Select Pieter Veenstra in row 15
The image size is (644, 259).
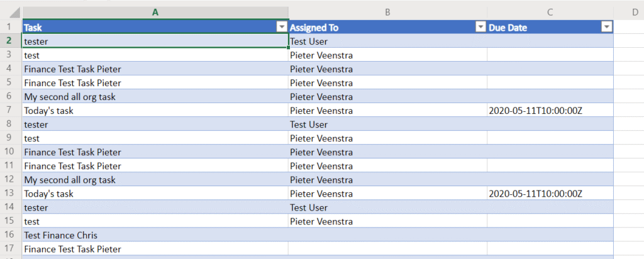point(387,221)
